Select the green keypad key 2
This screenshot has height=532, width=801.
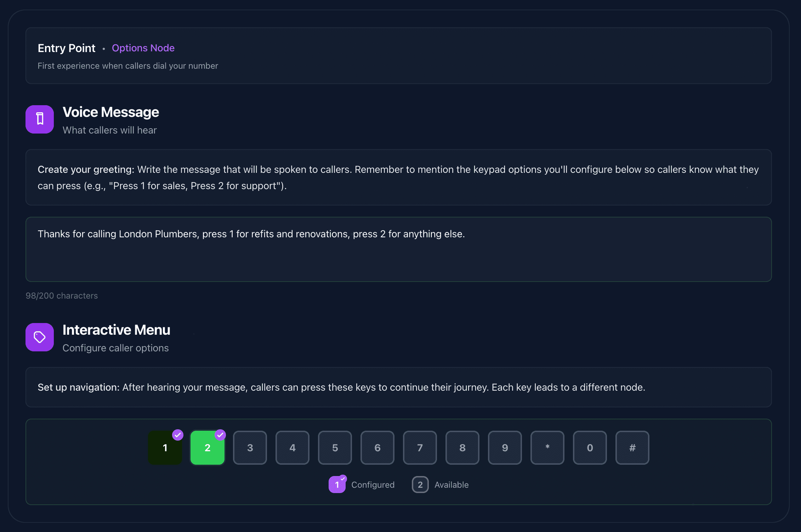pyautogui.click(x=207, y=448)
